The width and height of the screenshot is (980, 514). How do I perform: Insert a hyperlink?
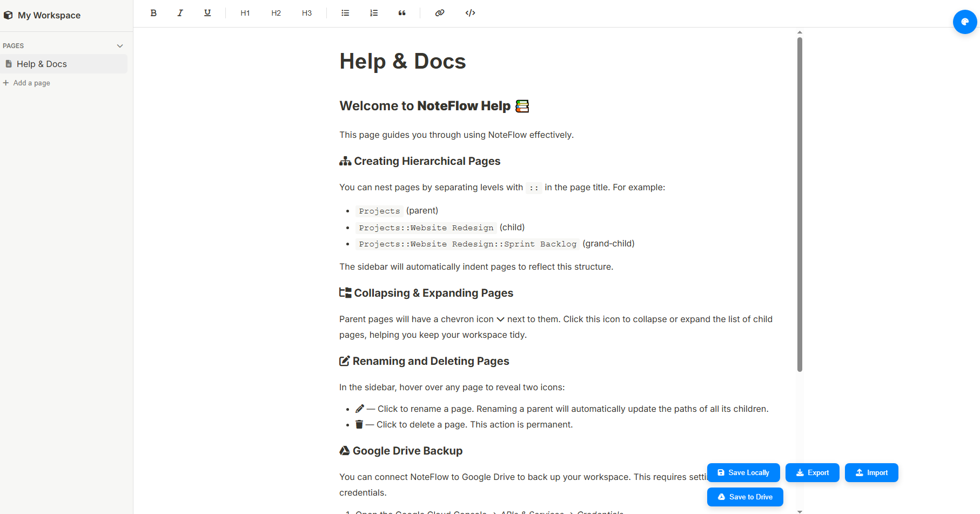click(x=439, y=12)
